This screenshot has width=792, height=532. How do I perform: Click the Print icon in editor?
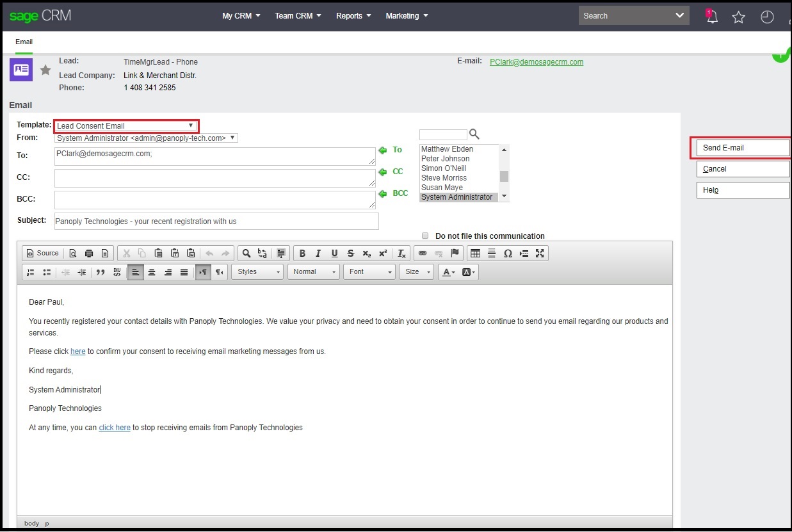pyautogui.click(x=89, y=253)
